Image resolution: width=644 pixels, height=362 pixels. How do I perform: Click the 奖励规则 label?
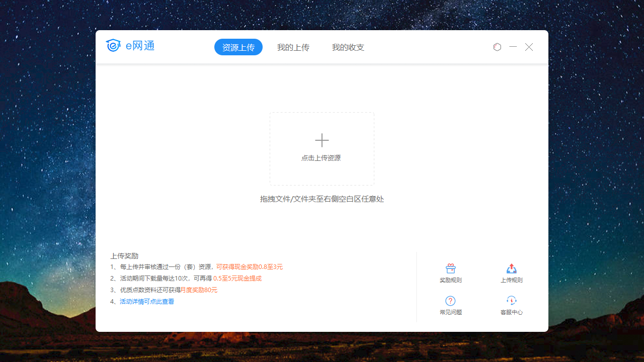pyautogui.click(x=450, y=280)
